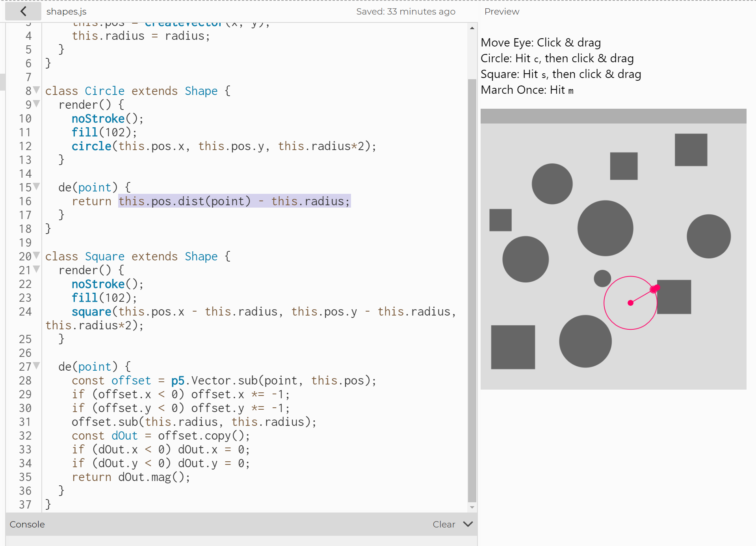756x546 pixels.
Task: Click the pink eye dot inside the ring
Action: 630,303
